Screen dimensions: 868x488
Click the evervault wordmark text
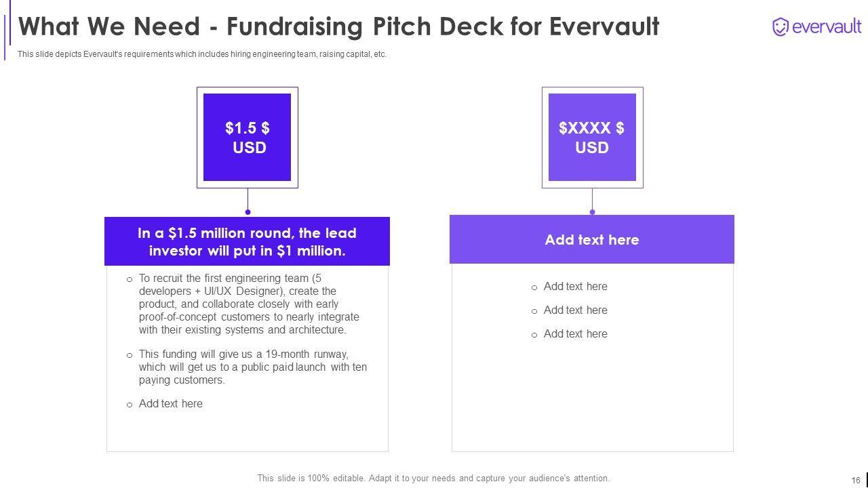tap(827, 27)
